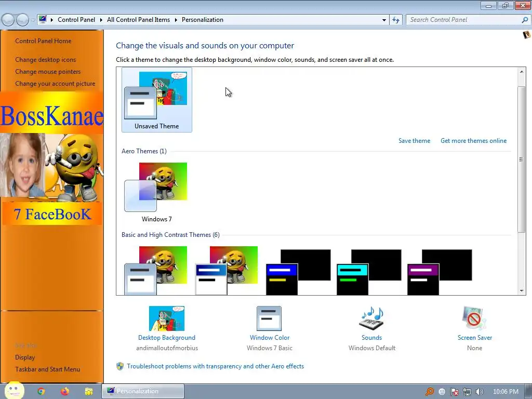Open Action Center flag icon
Screen dimensions: 532x399
click(x=454, y=392)
